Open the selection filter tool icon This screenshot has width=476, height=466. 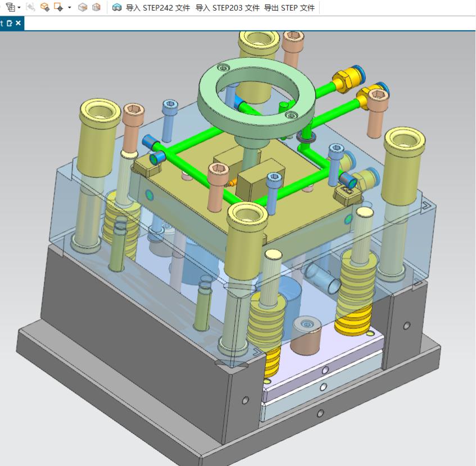11,7
